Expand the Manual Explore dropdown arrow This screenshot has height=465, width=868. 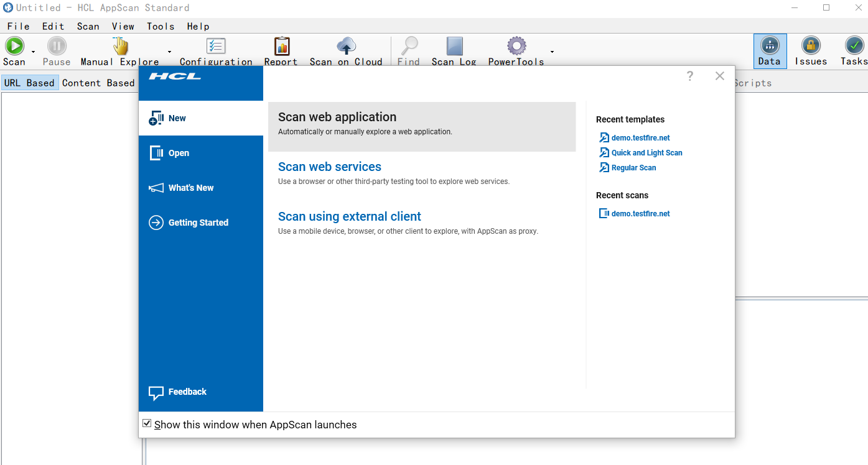(x=169, y=52)
